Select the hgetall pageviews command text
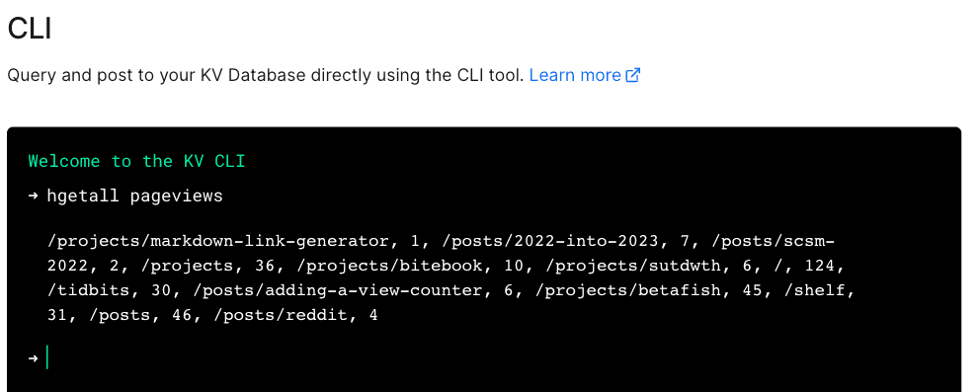Image resolution: width=980 pixels, height=392 pixels. click(x=134, y=196)
